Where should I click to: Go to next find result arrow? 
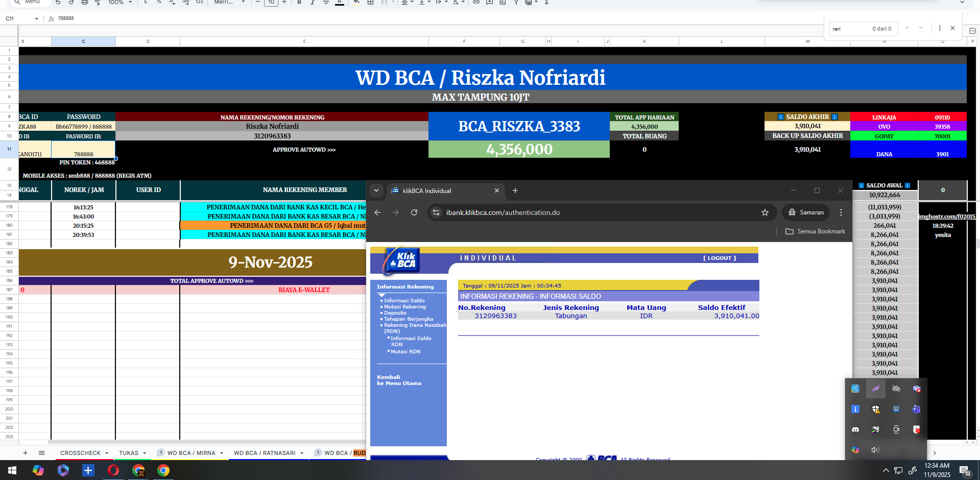tap(921, 28)
